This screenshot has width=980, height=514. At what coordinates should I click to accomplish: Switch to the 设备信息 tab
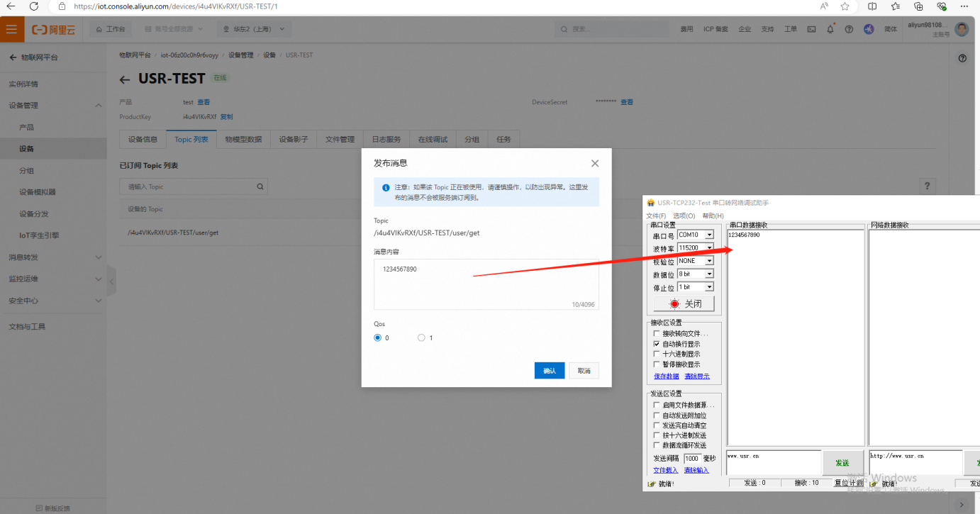coord(143,140)
